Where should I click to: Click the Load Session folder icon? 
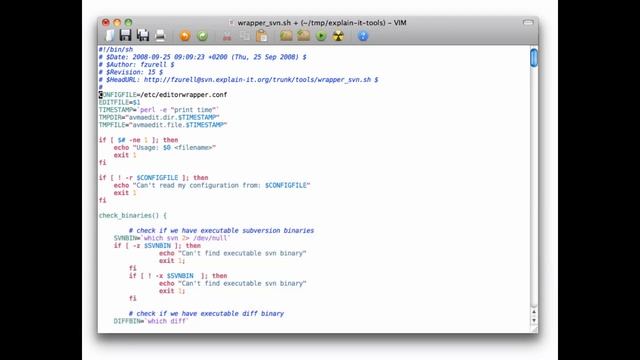tap(286, 36)
